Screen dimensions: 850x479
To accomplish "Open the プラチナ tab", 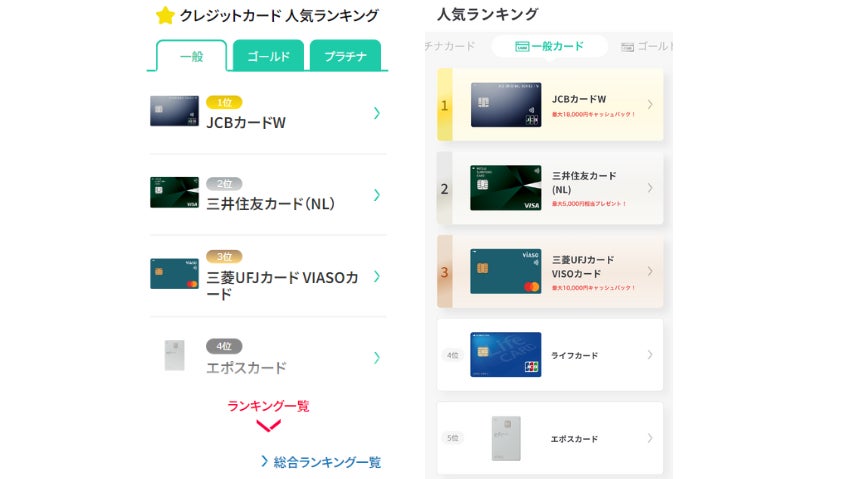I will (345, 56).
